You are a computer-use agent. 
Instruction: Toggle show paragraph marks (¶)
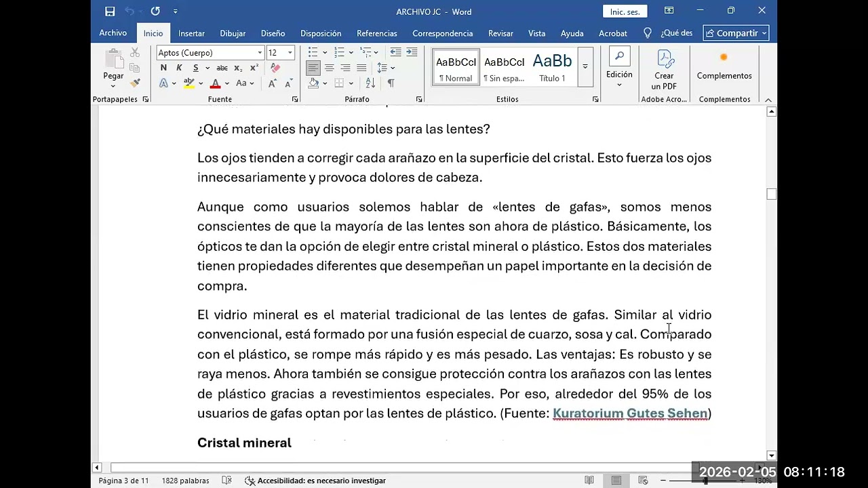(x=391, y=83)
